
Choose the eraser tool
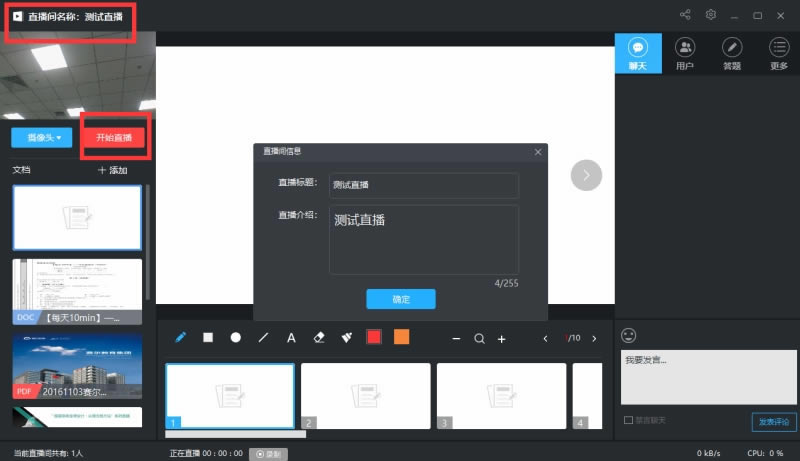(x=320, y=338)
